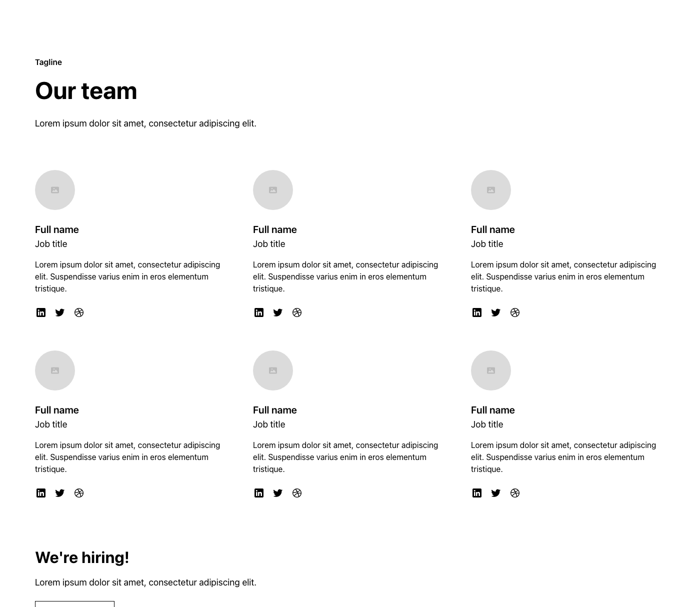Image resolution: width=700 pixels, height=607 pixels.
Task: Click Full name of bottom-right member
Action: click(x=492, y=410)
